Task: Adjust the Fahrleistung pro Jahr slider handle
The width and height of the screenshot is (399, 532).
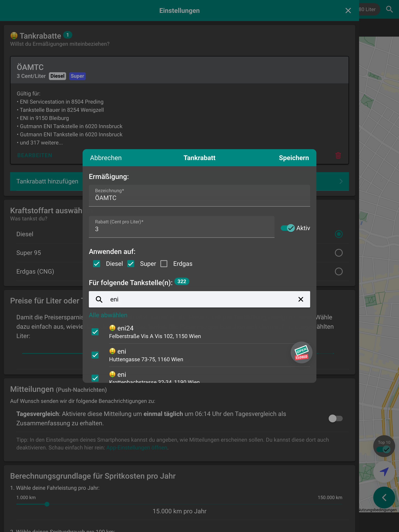Action: pyautogui.click(x=47, y=504)
